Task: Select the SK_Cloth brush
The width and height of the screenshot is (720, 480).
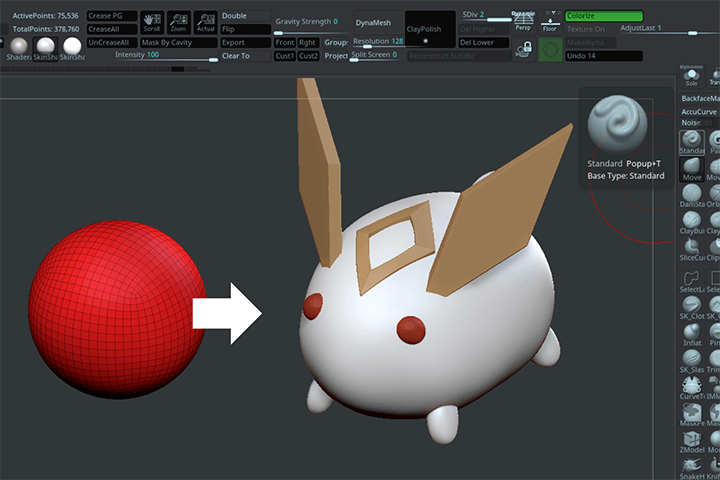Action: click(x=692, y=308)
